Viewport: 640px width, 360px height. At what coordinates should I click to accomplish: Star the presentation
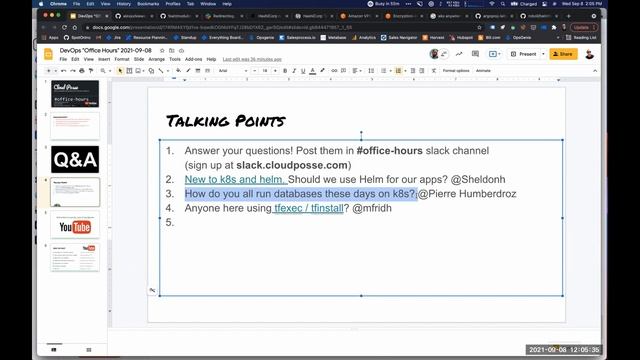coord(162,51)
